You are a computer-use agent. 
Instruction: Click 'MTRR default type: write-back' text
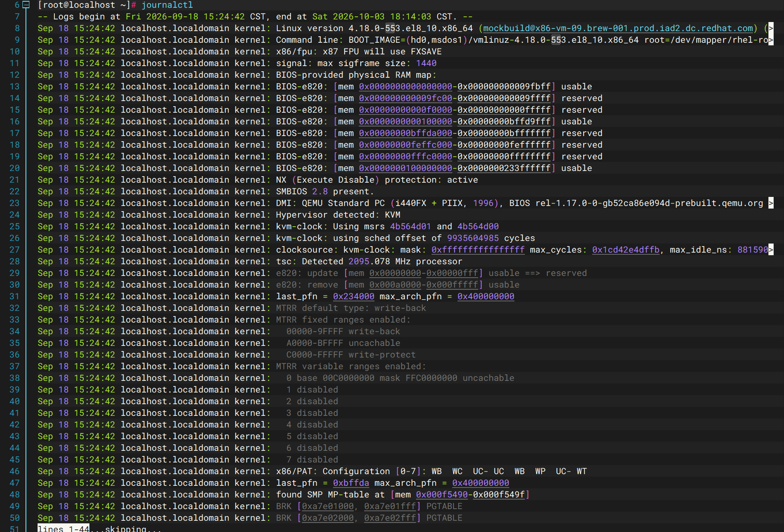[x=351, y=308]
